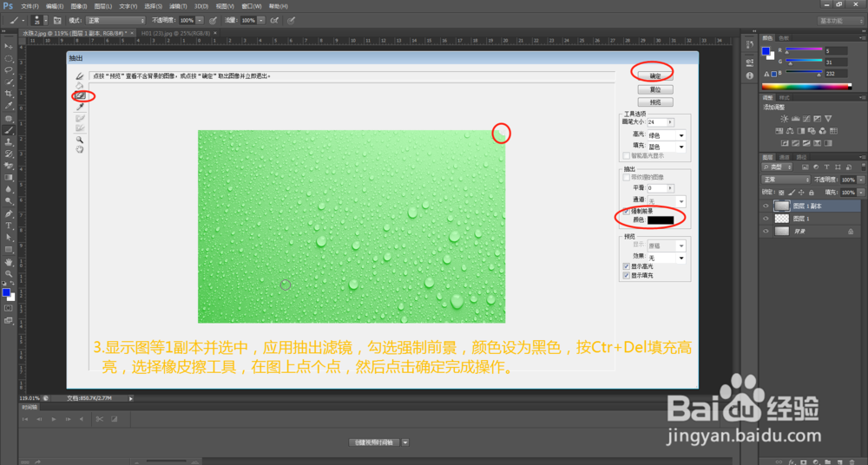Screen dimensions: 868x465
Task: Select the Elliptical Marquee tool
Action: coord(9,58)
